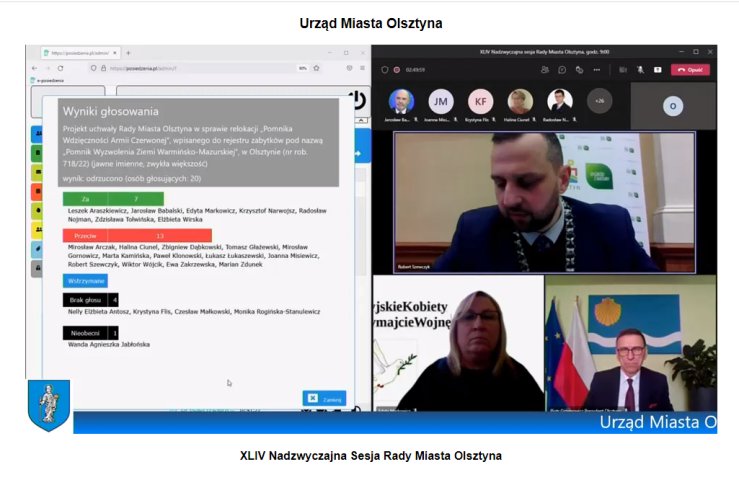739x480 pixels.
Task: Open the Teams participants panel icon
Action: coord(545,70)
